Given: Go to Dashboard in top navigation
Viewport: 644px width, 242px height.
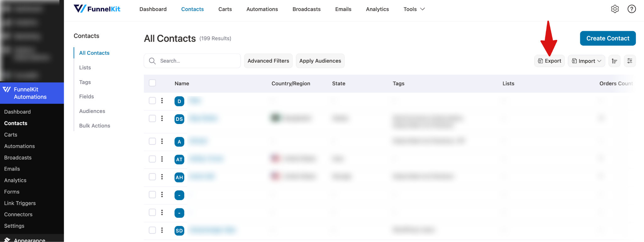Looking at the screenshot, I should point(153,9).
